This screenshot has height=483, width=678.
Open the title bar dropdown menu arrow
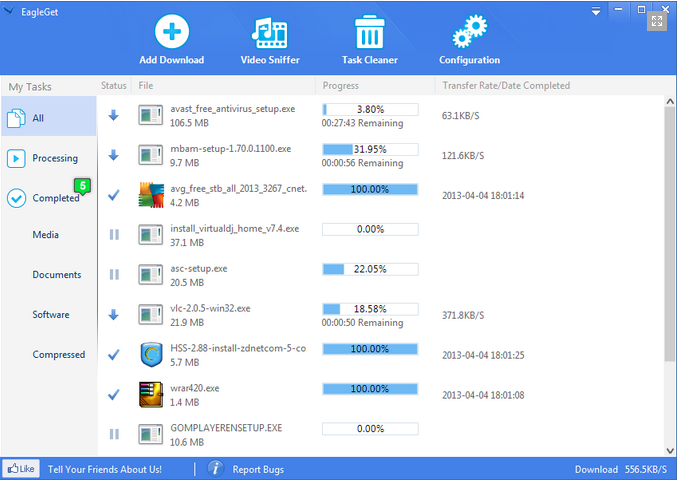tap(596, 11)
